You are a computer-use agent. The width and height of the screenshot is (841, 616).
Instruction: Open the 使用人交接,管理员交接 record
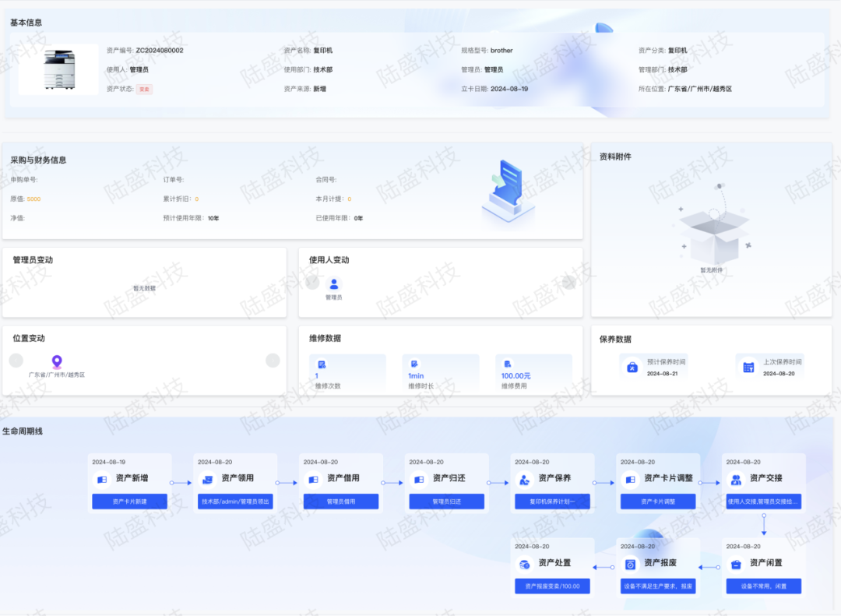763,502
